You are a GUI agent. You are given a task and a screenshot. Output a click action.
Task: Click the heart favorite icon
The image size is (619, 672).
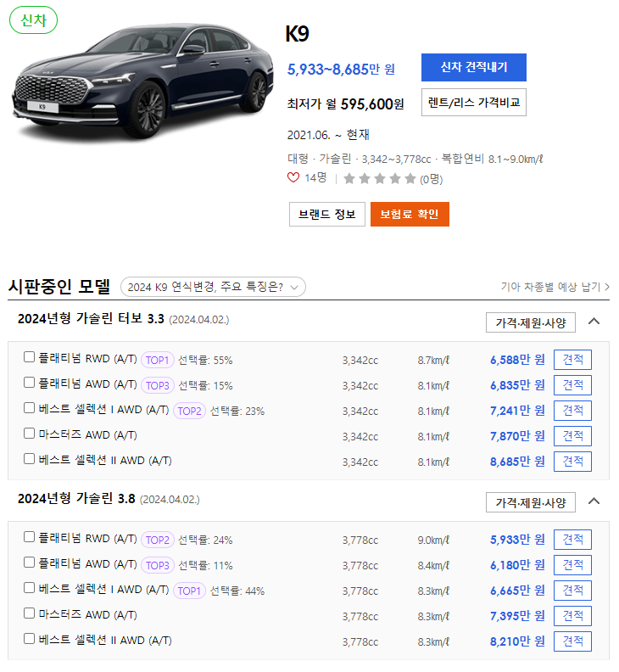point(293,177)
